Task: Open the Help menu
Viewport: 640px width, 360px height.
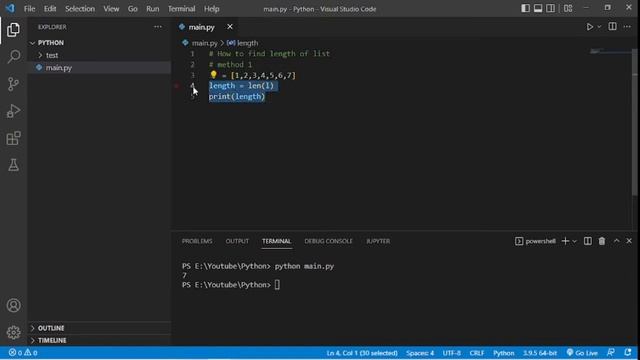Action: point(211,9)
